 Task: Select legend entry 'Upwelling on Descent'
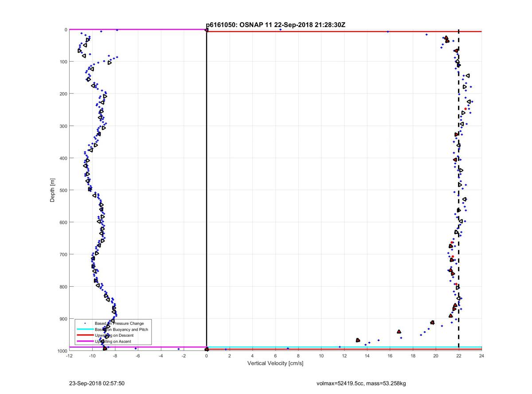pos(114,335)
